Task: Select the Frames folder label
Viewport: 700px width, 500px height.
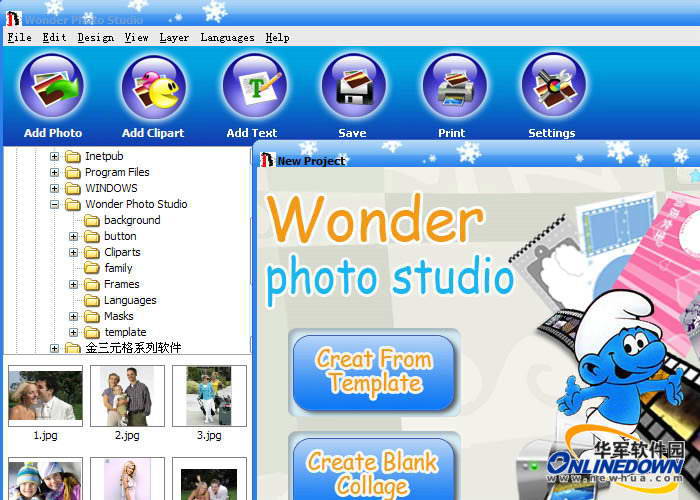Action: click(121, 284)
